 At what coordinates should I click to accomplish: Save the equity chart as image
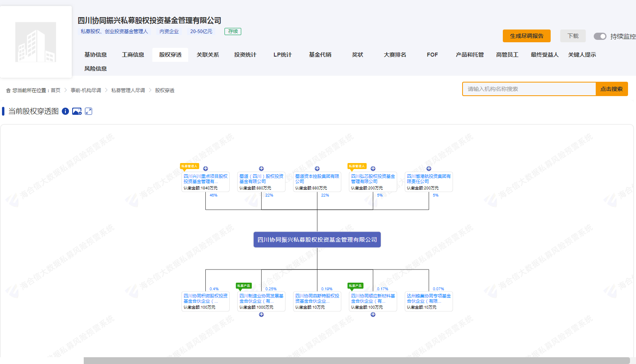click(77, 111)
